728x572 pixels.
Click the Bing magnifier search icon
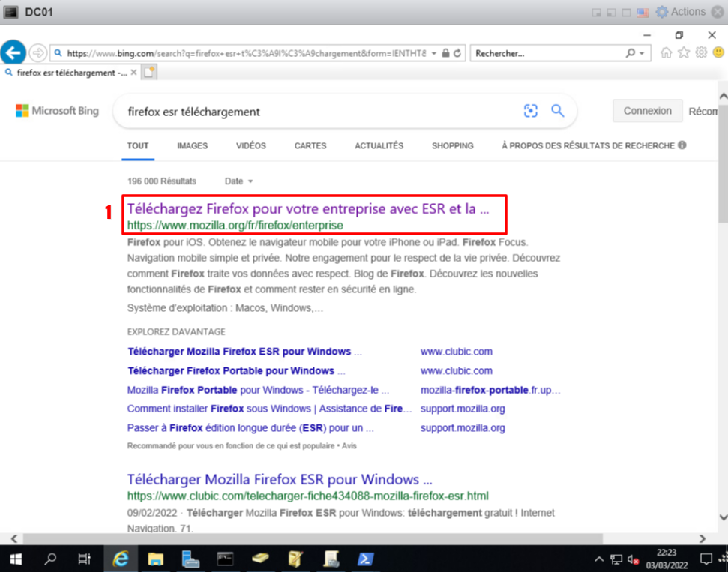click(x=557, y=111)
